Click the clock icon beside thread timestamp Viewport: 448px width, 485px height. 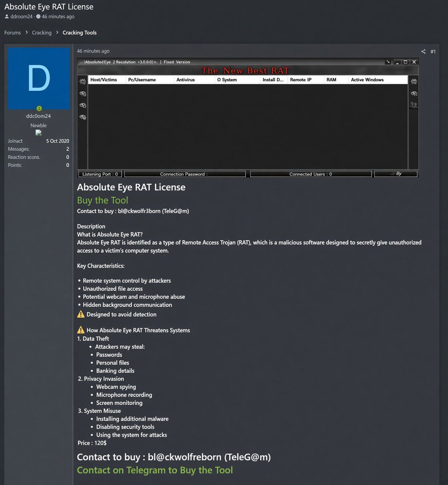click(x=38, y=17)
